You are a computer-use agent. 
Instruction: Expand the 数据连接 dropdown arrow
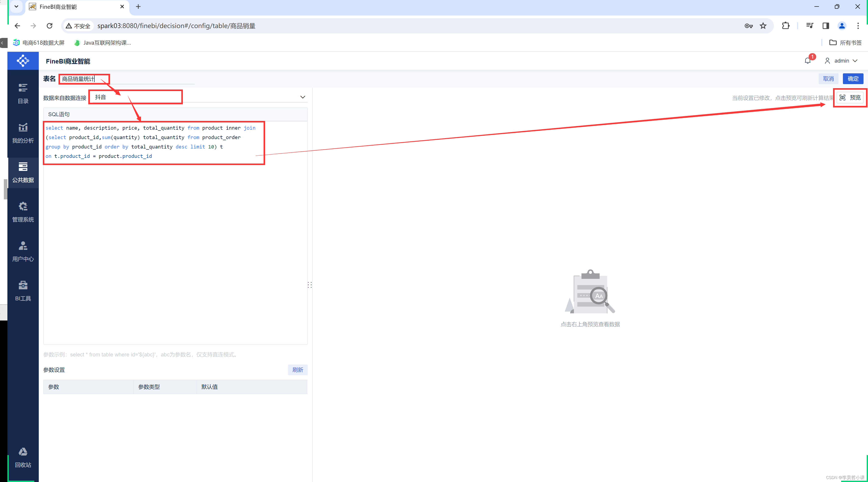[x=303, y=97]
